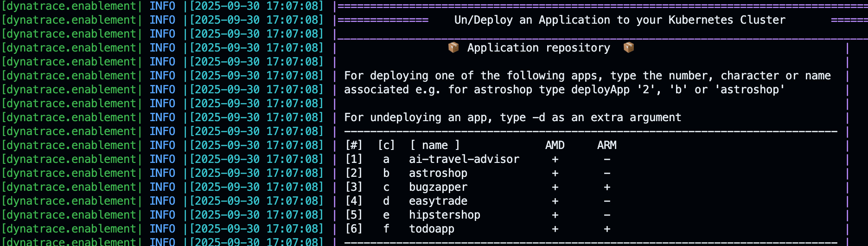This screenshot has height=246, width=868.
Task: Select the ai-travel-advisor app name
Action: [x=464, y=159]
